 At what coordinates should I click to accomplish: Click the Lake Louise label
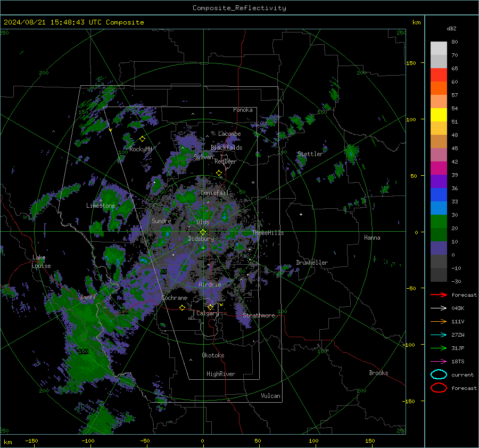[x=41, y=262]
